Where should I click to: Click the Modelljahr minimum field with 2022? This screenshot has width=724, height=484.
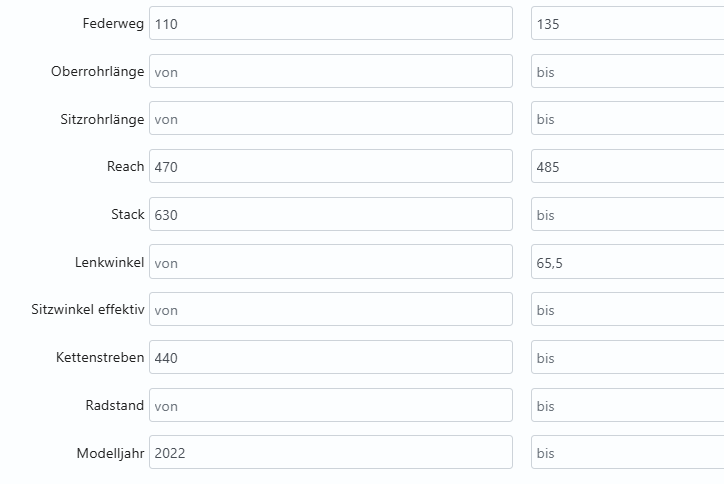(330, 453)
